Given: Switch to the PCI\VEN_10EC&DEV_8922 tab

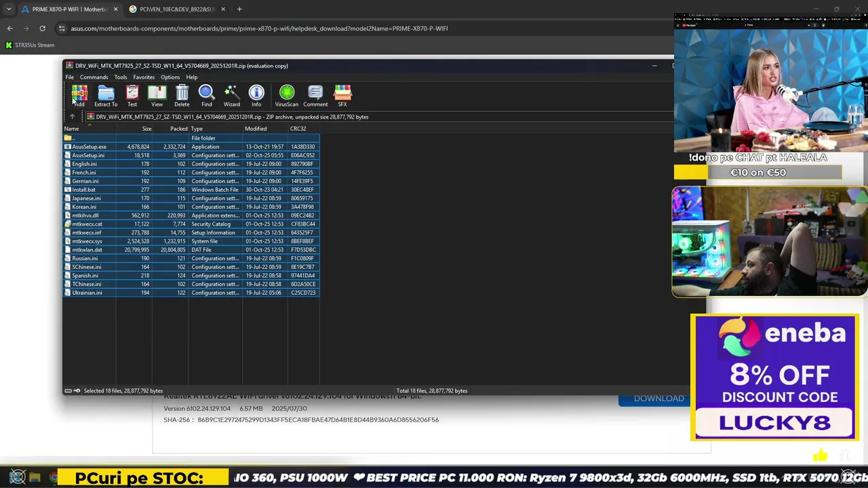Looking at the screenshot, I should tap(178, 9).
